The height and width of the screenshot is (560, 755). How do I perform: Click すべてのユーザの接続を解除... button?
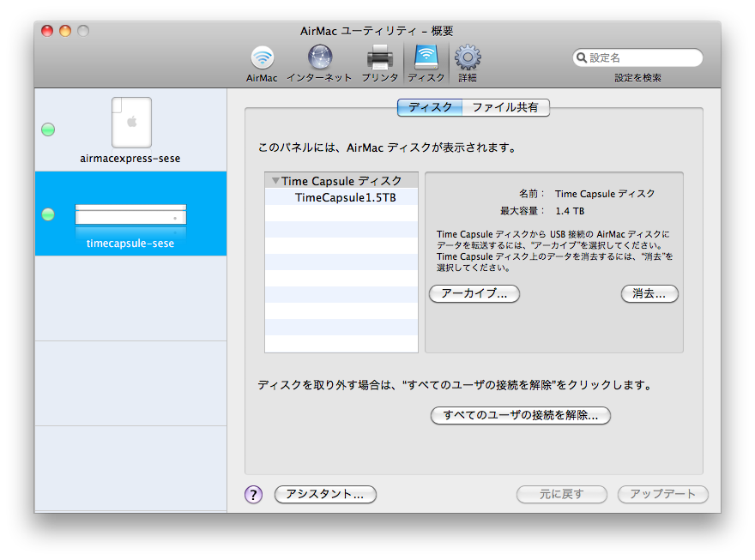pyautogui.click(x=521, y=415)
